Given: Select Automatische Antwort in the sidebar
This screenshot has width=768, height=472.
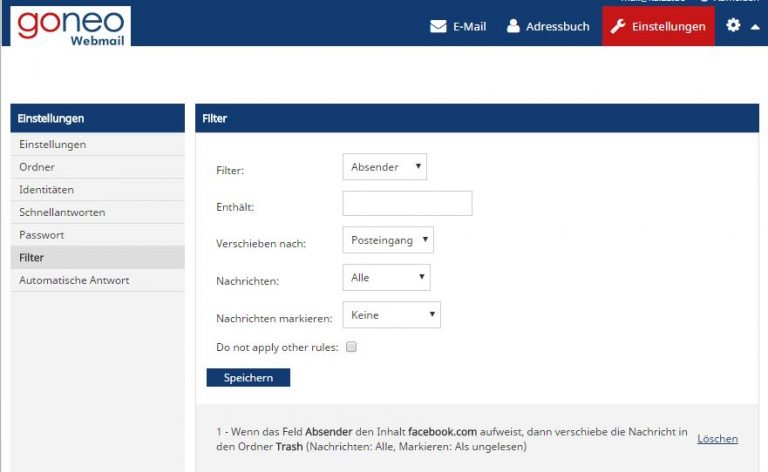Looking at the screenshot, I should (97, 280).
